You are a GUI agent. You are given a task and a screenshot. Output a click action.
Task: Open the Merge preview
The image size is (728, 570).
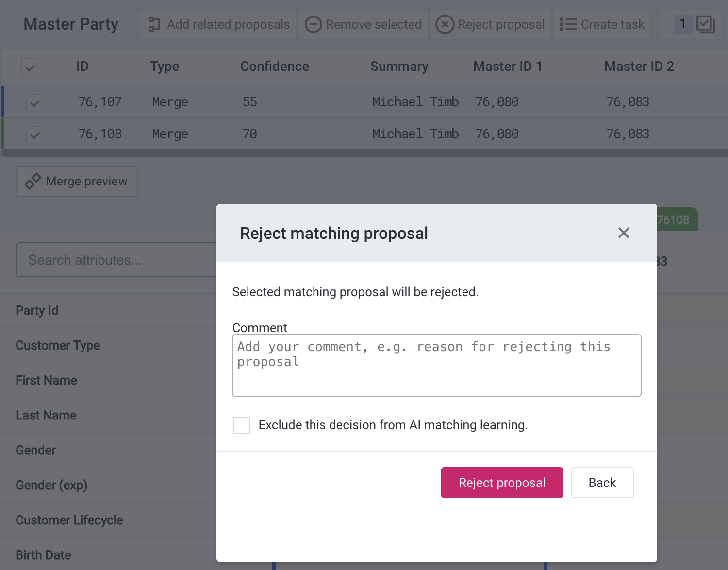pyautogui.click(x=76, y=181)
